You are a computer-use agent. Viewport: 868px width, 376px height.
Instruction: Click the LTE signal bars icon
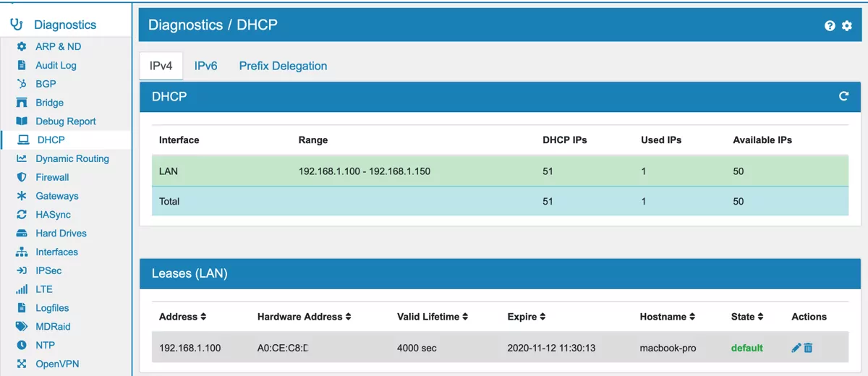(x=22, y=289)
